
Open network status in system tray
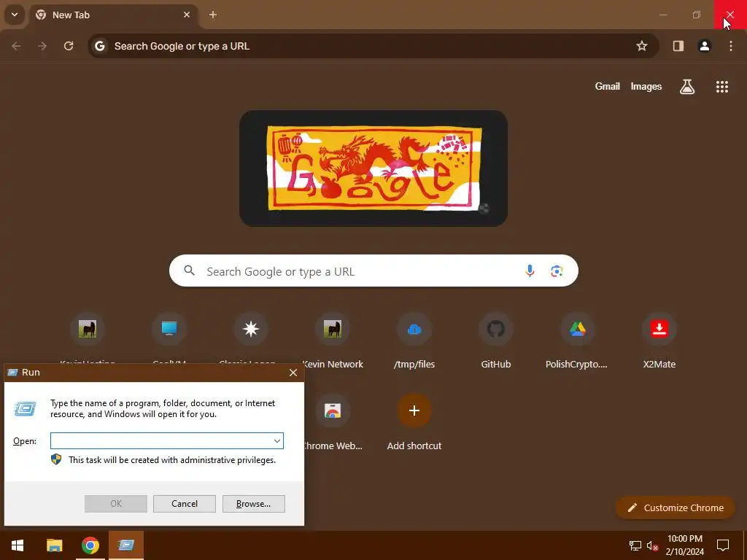(x=635, y=545)
